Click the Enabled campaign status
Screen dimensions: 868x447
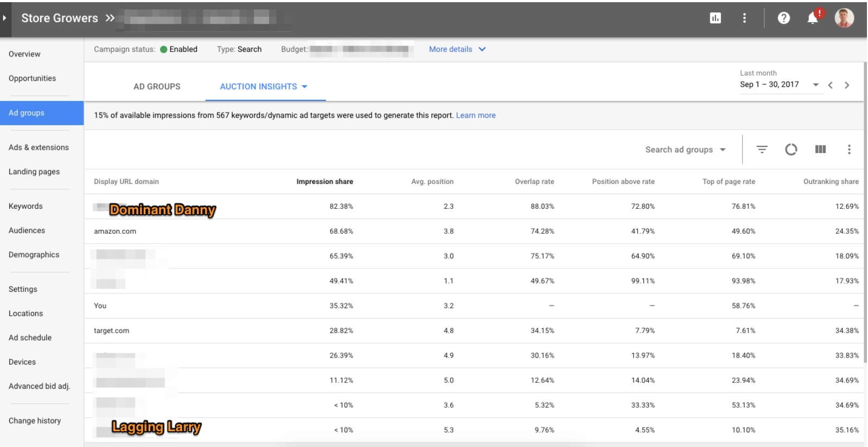[x=178, y=49]
